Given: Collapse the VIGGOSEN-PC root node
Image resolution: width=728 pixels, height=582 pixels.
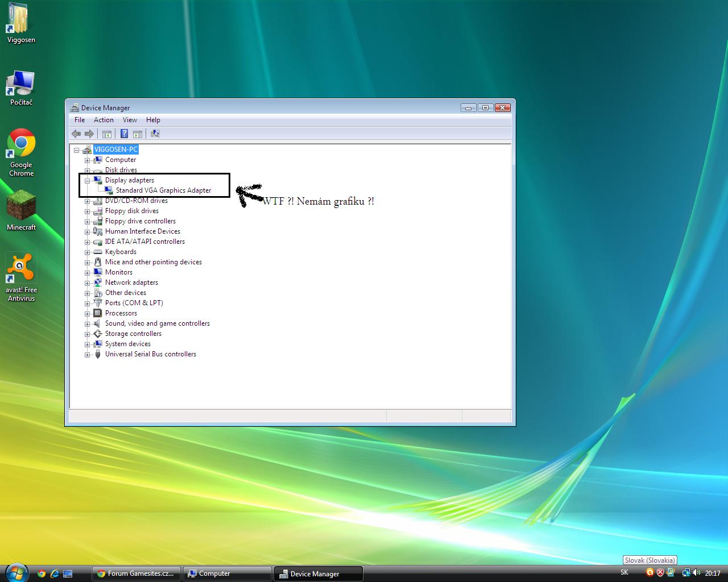Looking at the screenshot, I should [x=77, y=150].
